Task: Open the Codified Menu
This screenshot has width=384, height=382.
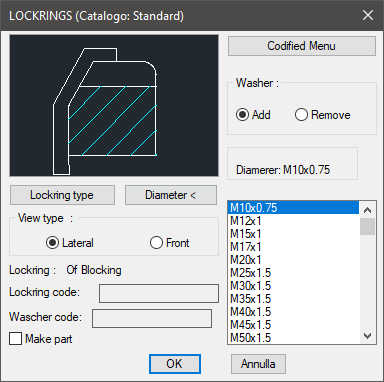Action: pos(302,46)
